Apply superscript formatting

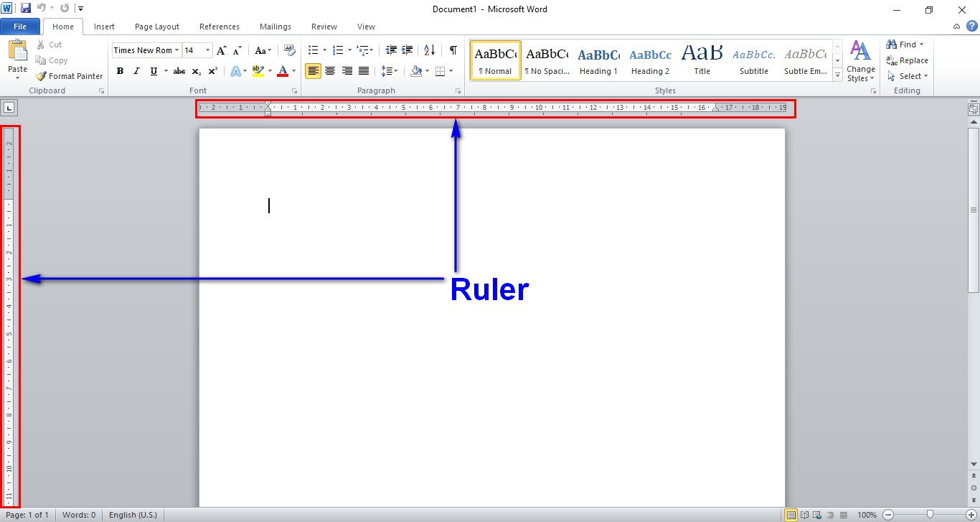point(212,71)
